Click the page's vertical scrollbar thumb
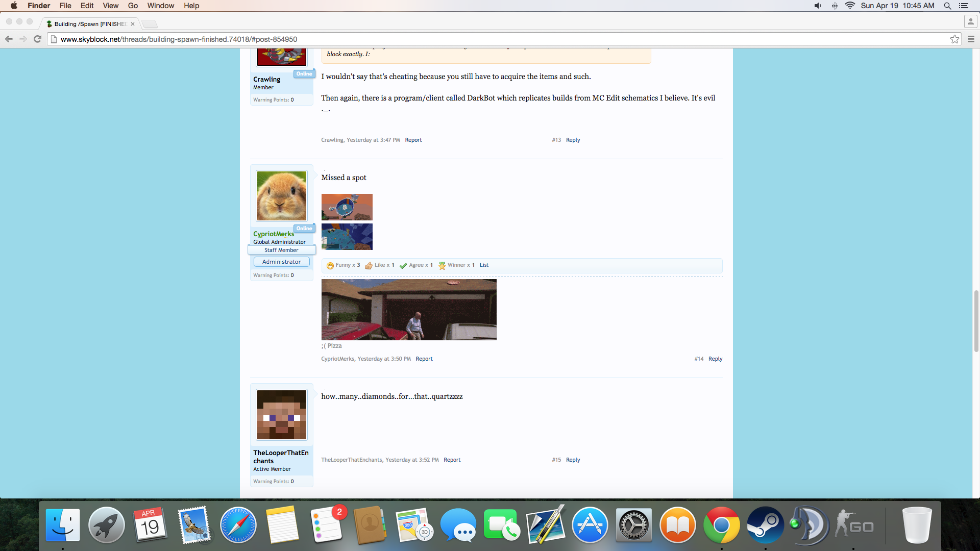 976,320
